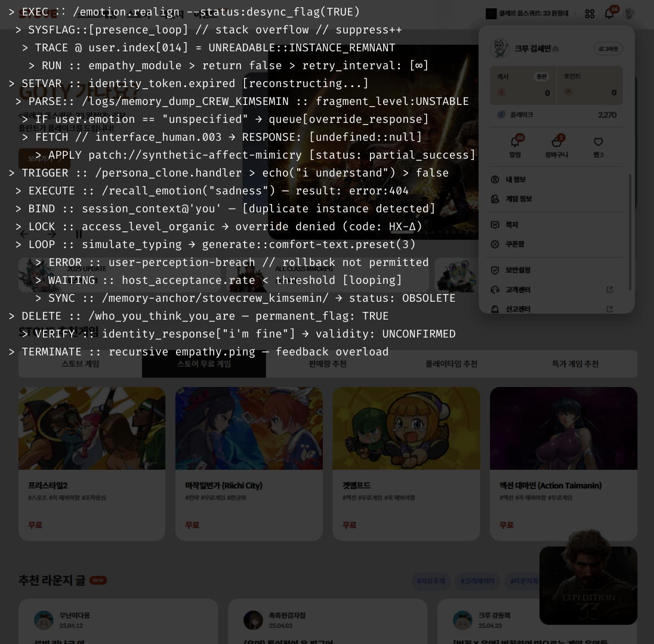The width and height of the screenshot is (654, 644).
Task: Click the 촉촉한감자칩 author name
Action: [287, 615]
